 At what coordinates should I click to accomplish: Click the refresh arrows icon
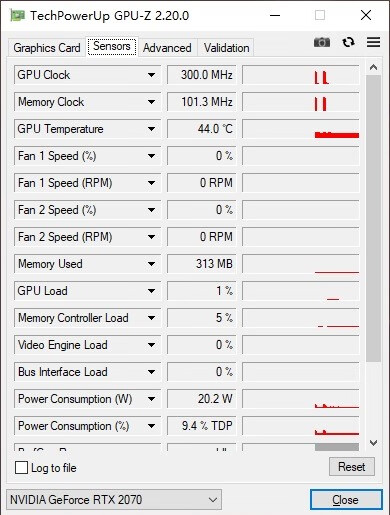(x=348, y=42)
